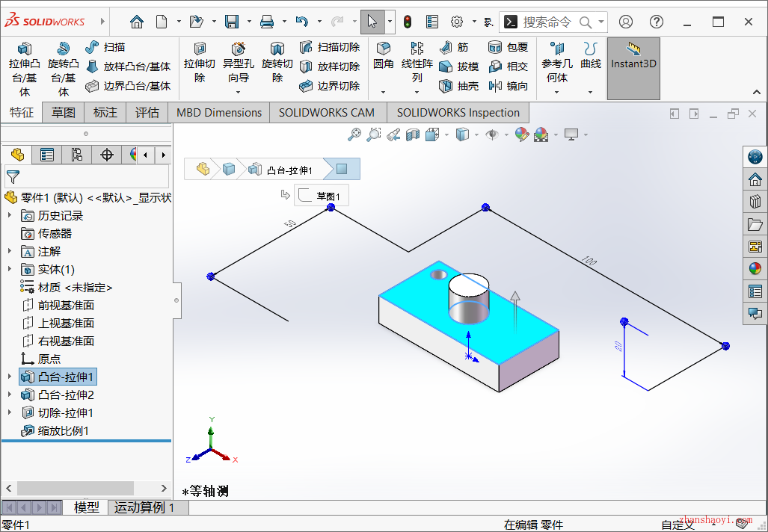
Task: Open the Linear Pattern dropdown arrow
Action: (417, 92)
